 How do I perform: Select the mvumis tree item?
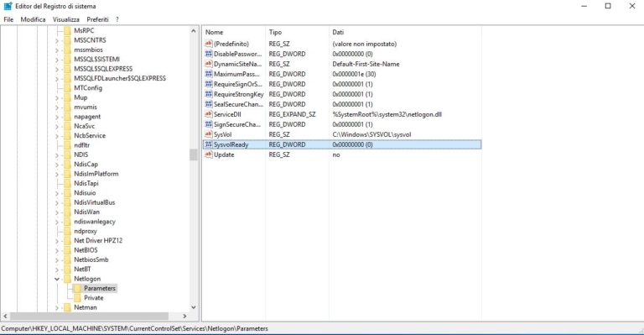coord(86,107)
